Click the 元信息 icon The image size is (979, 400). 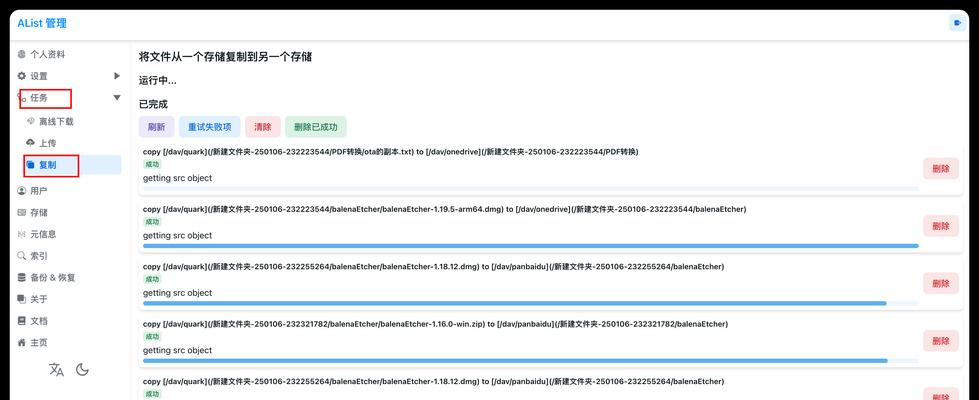point(22,234)
